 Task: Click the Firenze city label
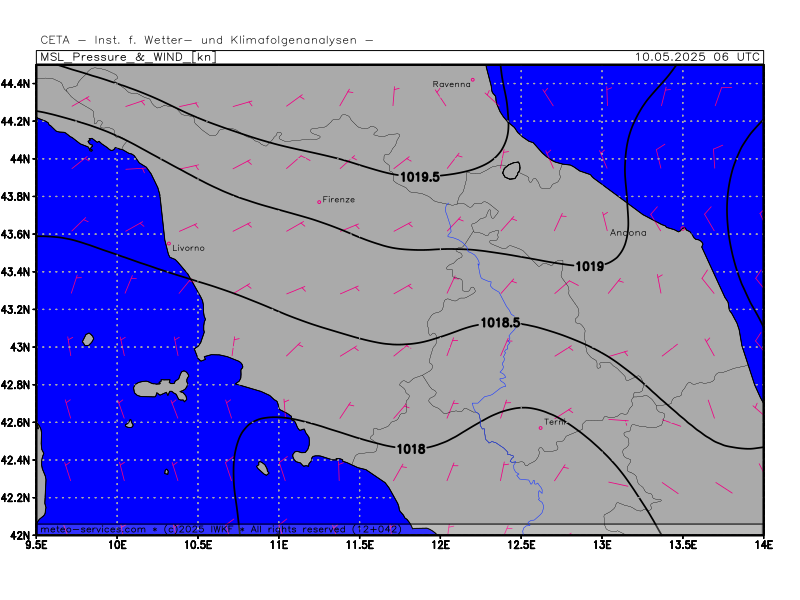point(339,199)
